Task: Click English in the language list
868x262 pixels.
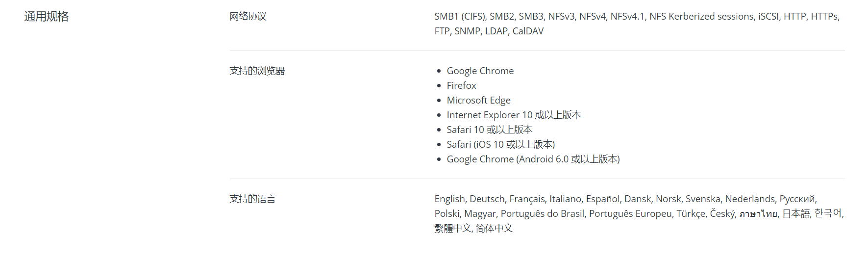Action: pyautogui.click(x=449, y=199)
